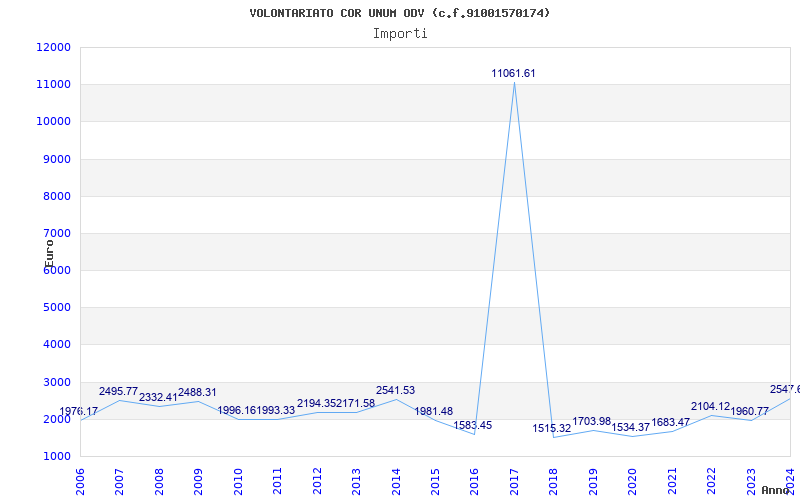Click the data label 1996.16
This screenshot has width=800, height=500.
click(x=237, y=410)
